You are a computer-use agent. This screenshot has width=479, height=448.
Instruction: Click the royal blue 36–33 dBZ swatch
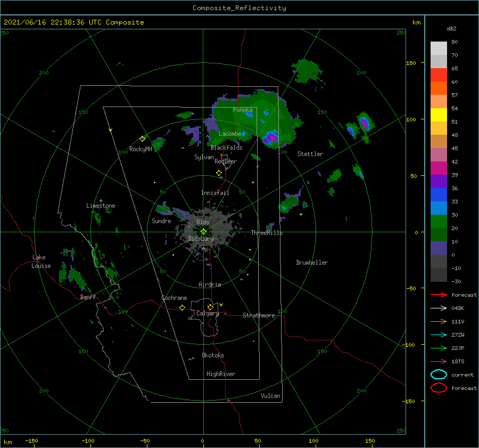point(439,195)
